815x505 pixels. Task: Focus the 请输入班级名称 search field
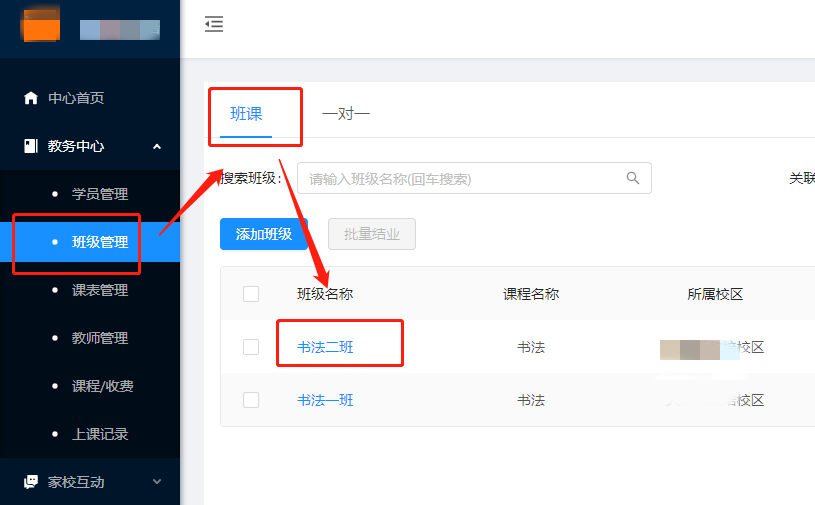tap(474, 178)
